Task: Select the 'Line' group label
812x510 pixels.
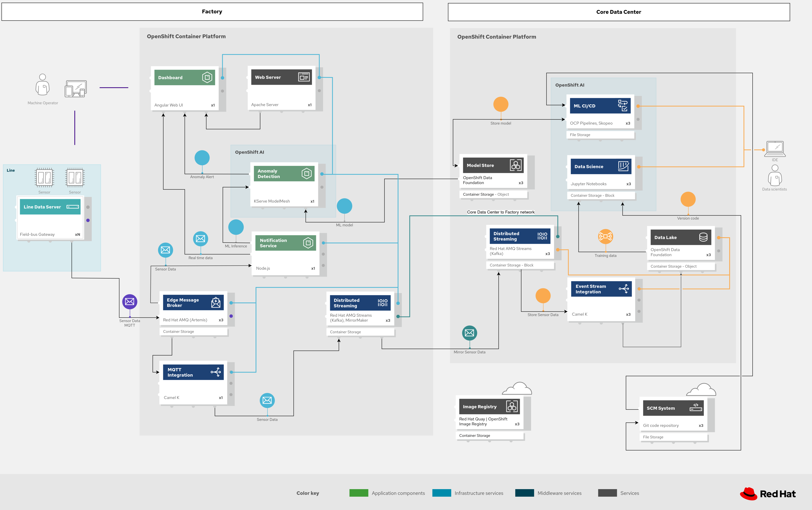Action: [11, 170]
